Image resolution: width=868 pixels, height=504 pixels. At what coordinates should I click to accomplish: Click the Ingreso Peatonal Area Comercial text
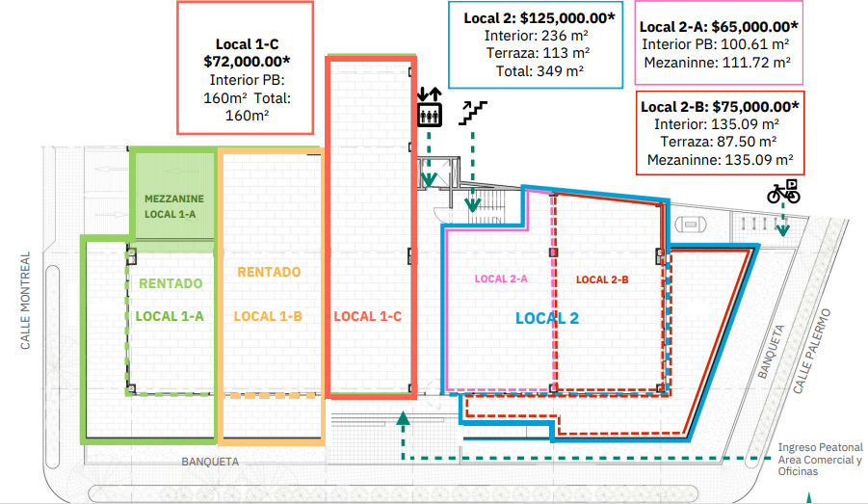coord(819,459)
